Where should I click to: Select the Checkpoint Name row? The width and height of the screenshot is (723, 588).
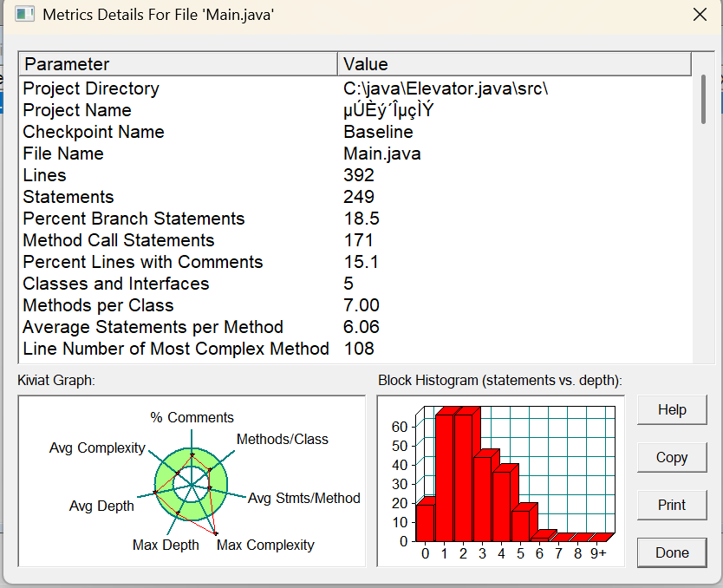coord(94,132)
